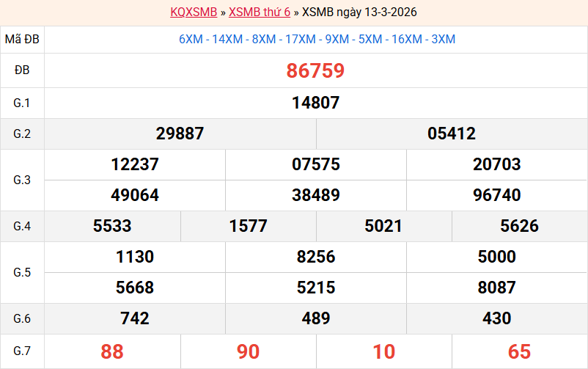The width and height of the screenshot is (588, 369).
Task: Click the red G.7 number 65
Action: coord(519,351)
